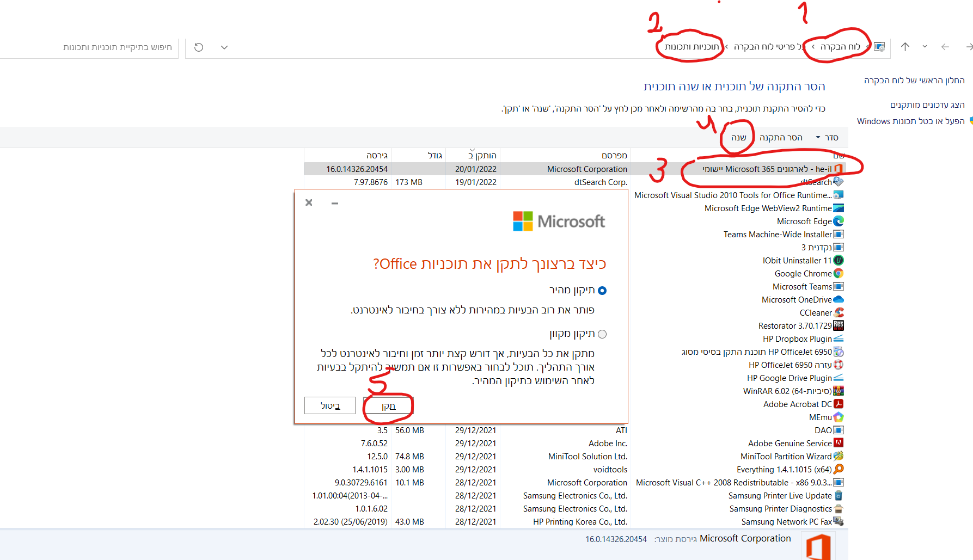
Task: Open the סדר (Organize) dropdown
Action: coord(827,138)
